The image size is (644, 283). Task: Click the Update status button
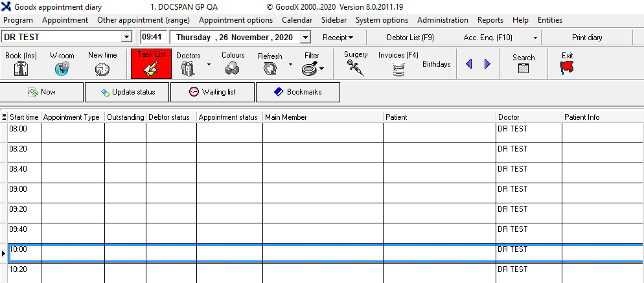click(x=128, y=92)
